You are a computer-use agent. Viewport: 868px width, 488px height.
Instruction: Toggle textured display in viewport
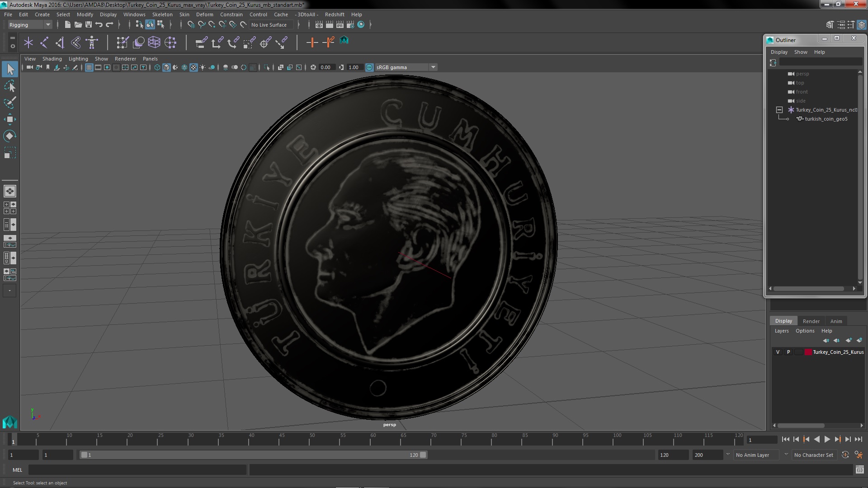[193, 67]
